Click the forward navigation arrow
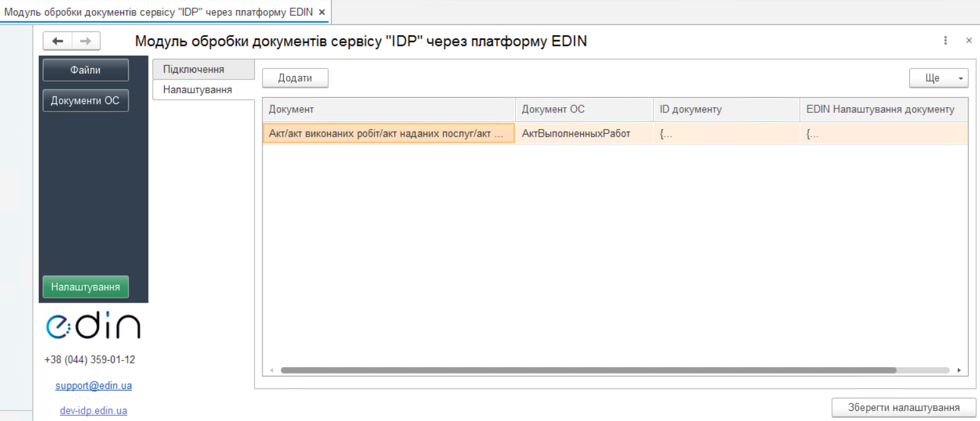This screenshot has height=421, width=980. 86,41
